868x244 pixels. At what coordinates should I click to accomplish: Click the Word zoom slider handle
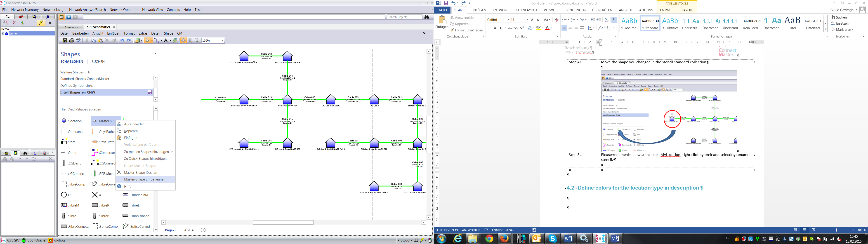[837, 230]
